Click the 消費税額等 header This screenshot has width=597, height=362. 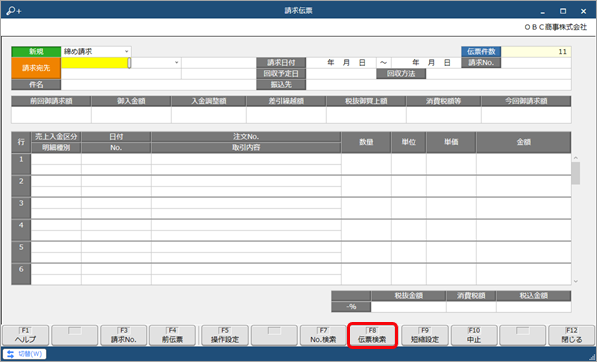[444, 101]
